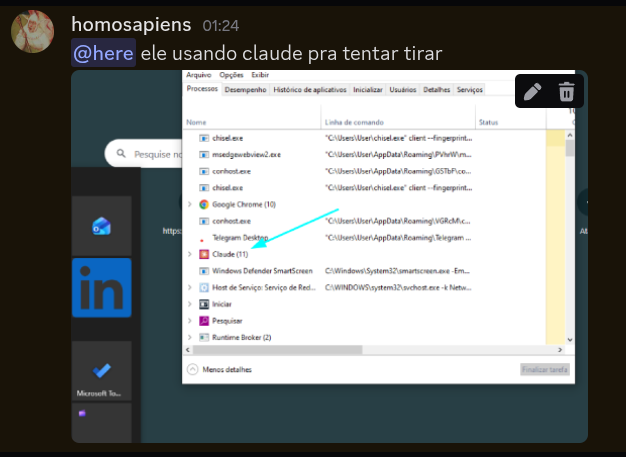Open homosapiens user avatar
The image size is (626, 457).
coord(32,32)
